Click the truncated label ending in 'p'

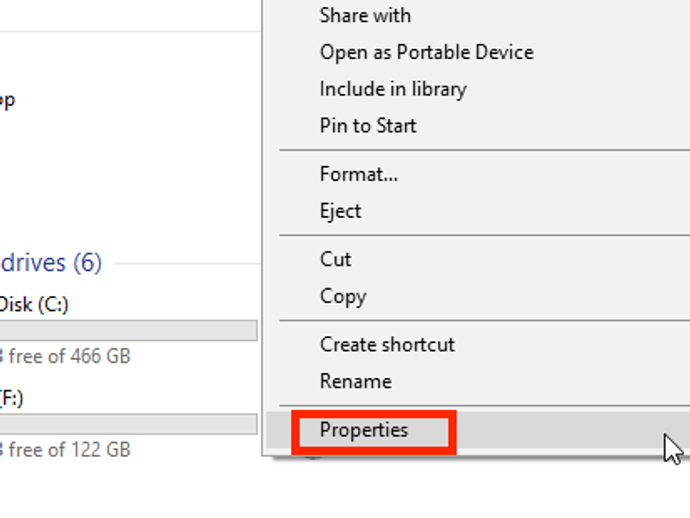click(7, 100)
